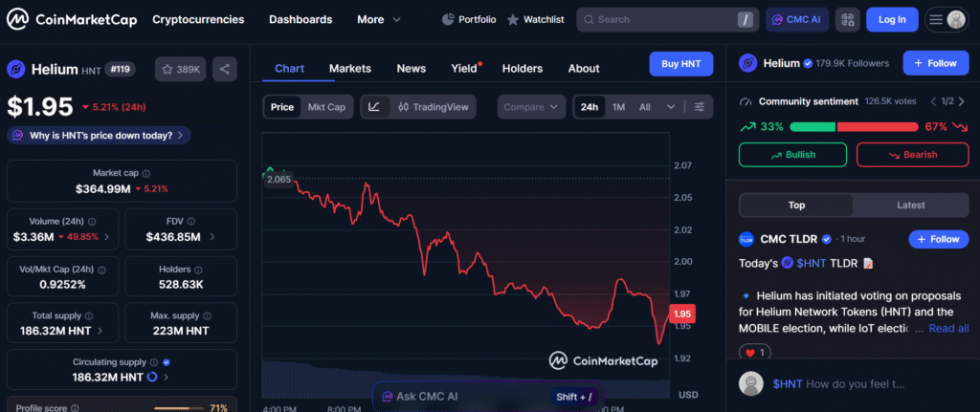Click the community sentiment bullish/bearish bar

pyautogui.click(x=855, y=127)
